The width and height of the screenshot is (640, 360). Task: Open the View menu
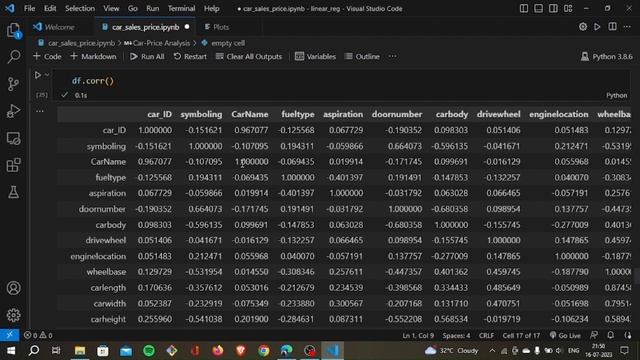[x=111, y=8]
